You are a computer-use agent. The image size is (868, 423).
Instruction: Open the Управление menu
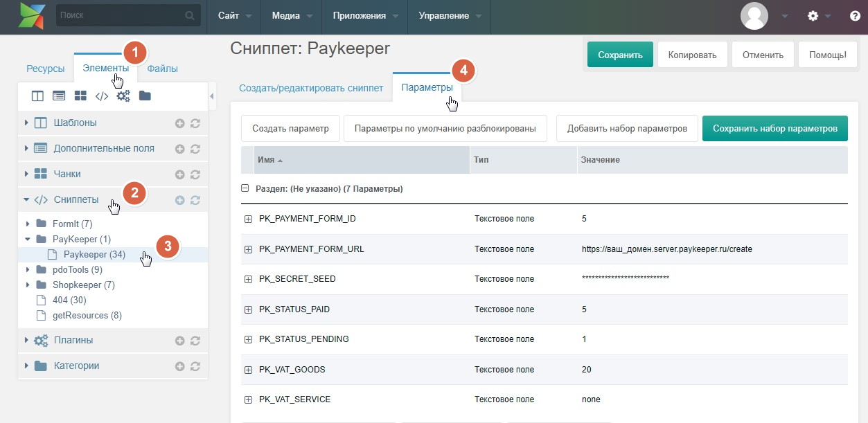(450, 16)
